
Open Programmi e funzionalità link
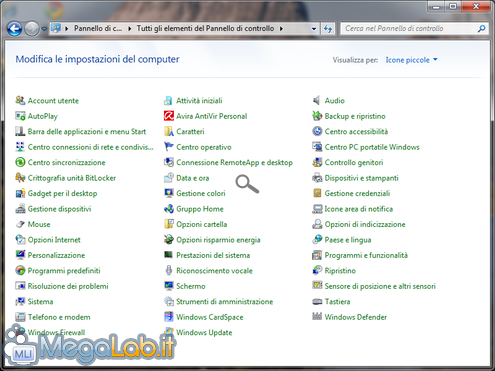click(366, 255)
